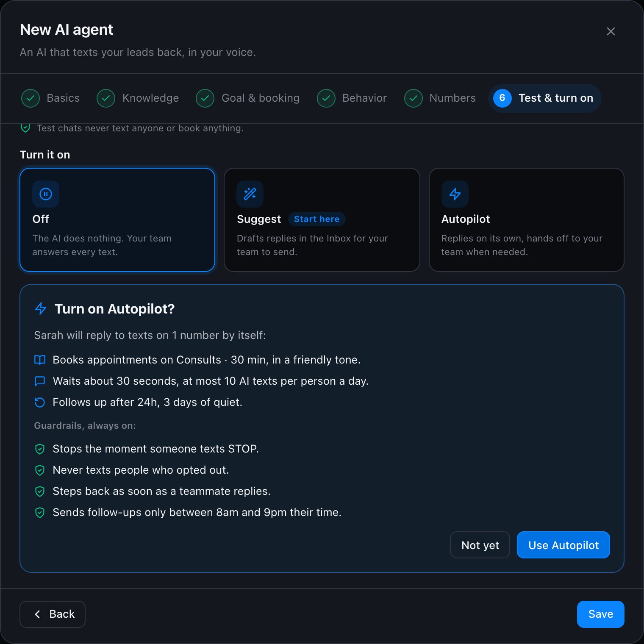Choose the Off mode card
644x644 pixels.
[117, 220]
